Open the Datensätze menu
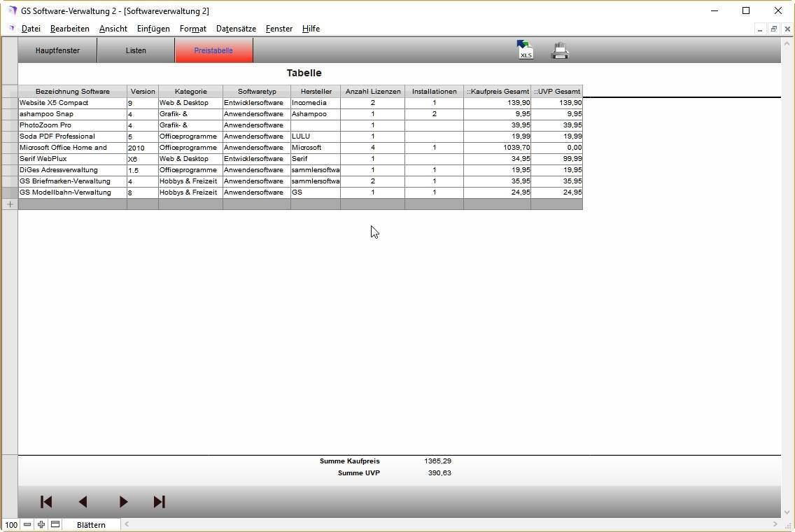 (236, 29)
